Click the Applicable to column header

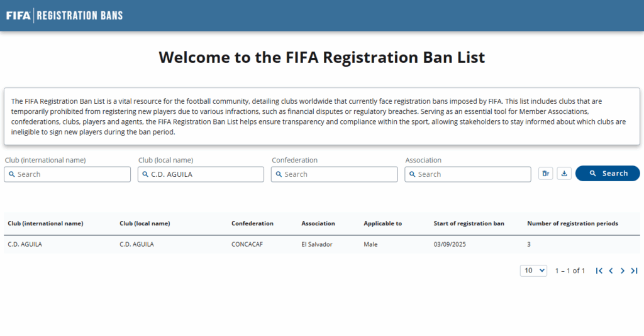[382, 223]
